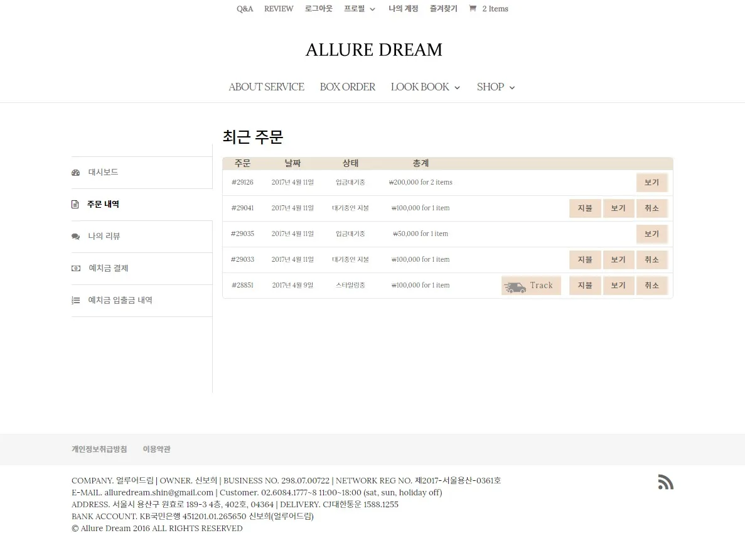Expand the 프로필 dropdown menu
745x560 pixels.
[360, 9]
